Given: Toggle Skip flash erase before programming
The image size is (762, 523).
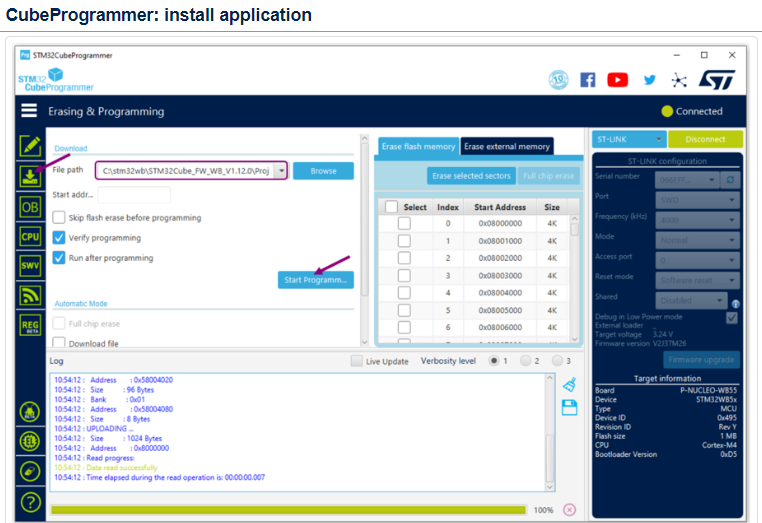Looking at the screenshot, I should (59, 217).
